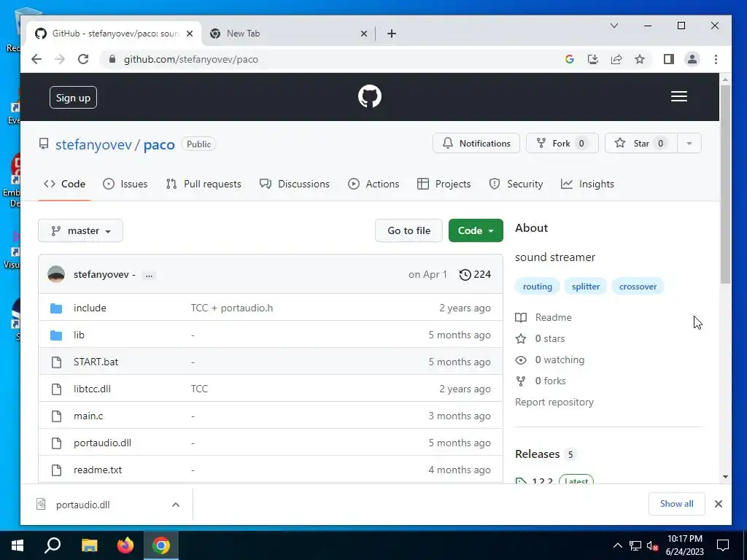Screen dimensions: 747x560
Task: Open the green Code dropdown button
Action: click(x=476, y=230)
